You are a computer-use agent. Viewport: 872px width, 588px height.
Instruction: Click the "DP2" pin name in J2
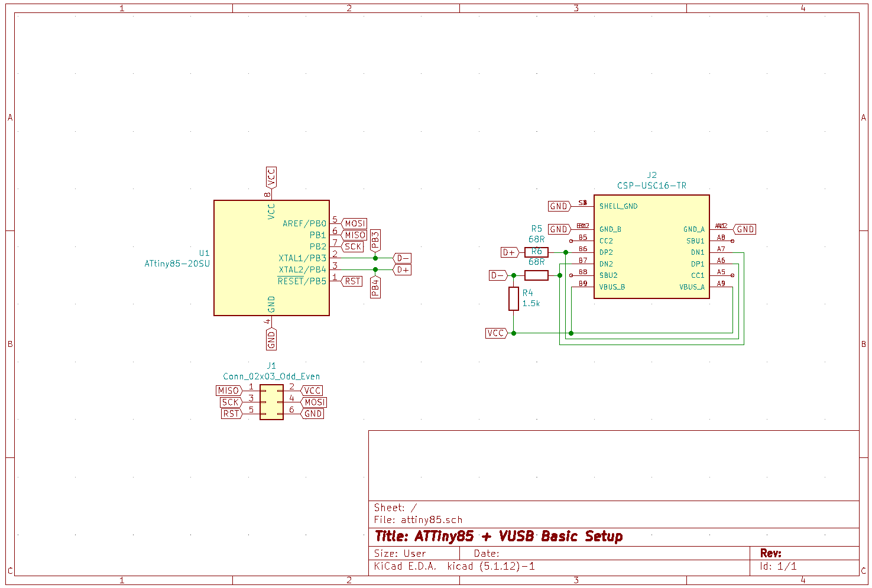point(606,252)
